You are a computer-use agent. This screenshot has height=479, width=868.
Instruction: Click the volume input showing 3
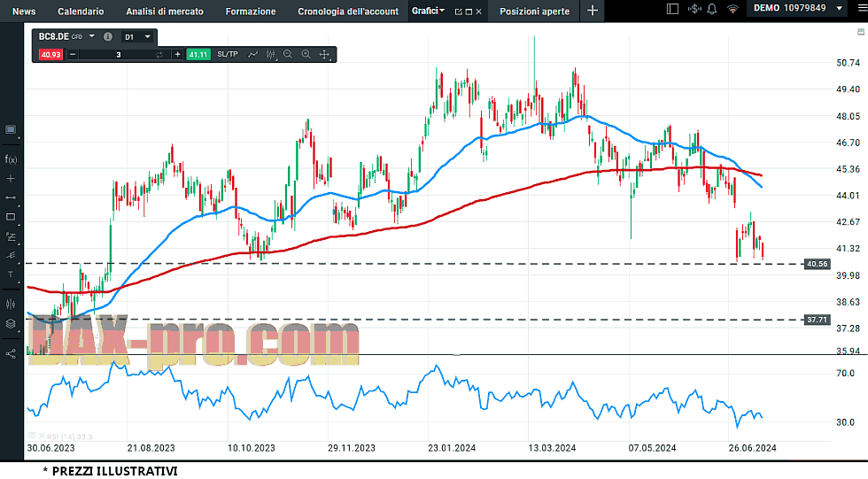(x=119, y=54)
